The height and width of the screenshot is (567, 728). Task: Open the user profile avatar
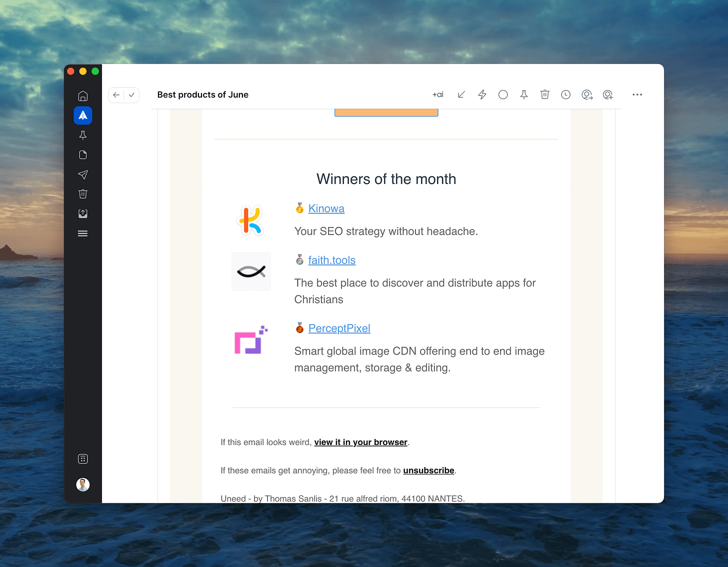[83, 484]
